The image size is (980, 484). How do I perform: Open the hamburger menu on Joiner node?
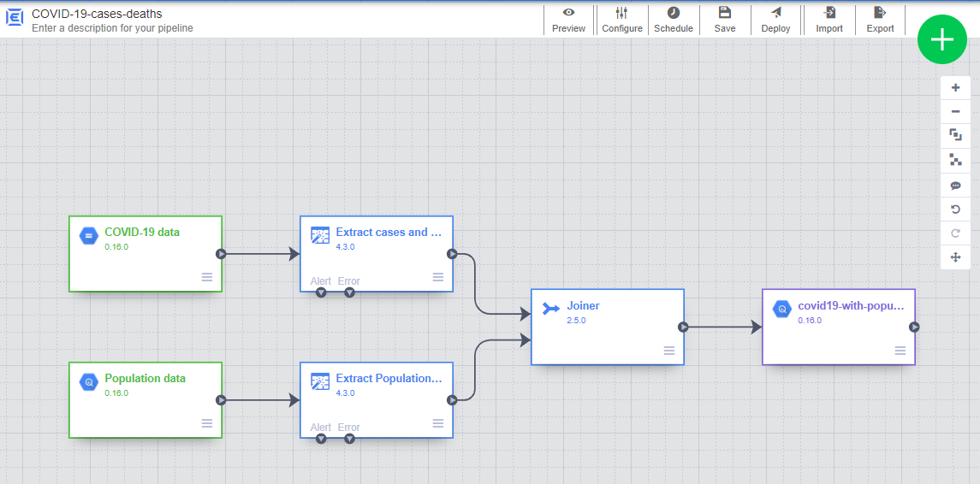(669, 351)
